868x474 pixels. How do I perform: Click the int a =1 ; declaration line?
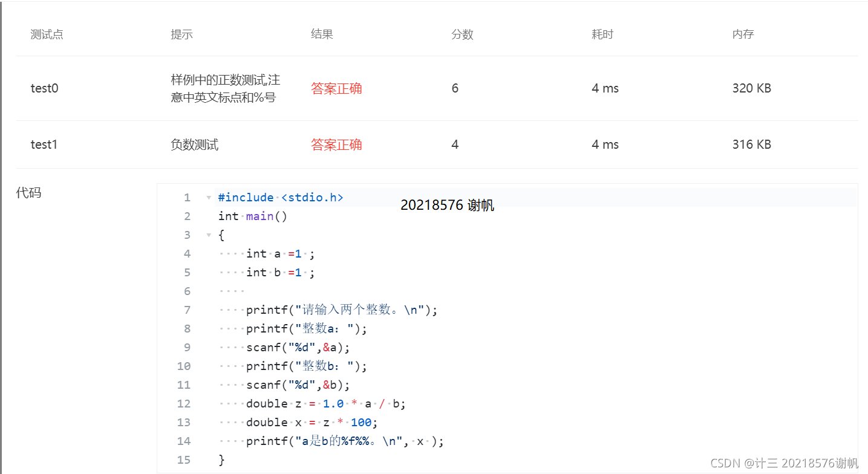tap(280, 254)
